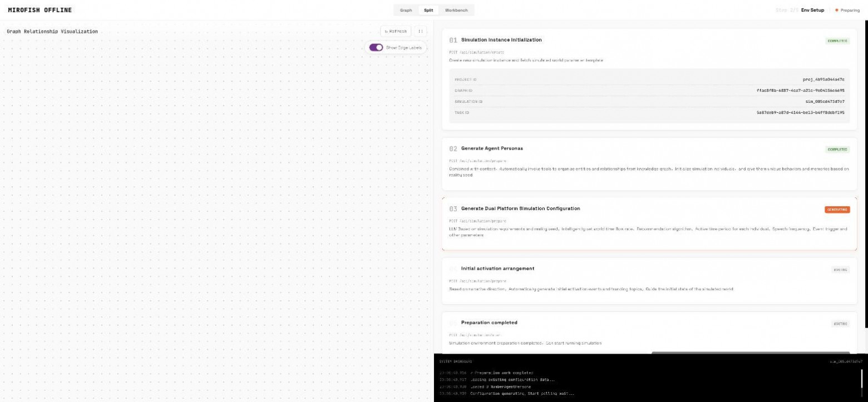Image resolution: width=868 pixels, height=402 pixels.
Task: Click the PROJECT ID field label
Action: point(465,80)
